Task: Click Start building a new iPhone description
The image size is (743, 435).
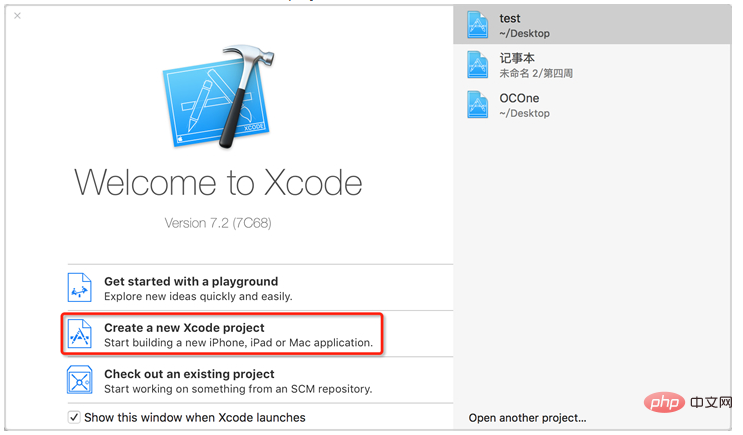Action: [238, 343]
